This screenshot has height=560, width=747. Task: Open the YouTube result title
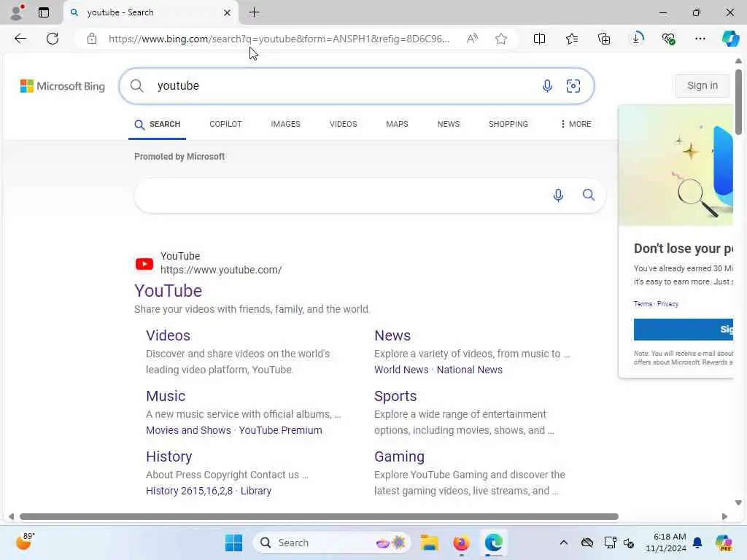click(x=169, y=291)
